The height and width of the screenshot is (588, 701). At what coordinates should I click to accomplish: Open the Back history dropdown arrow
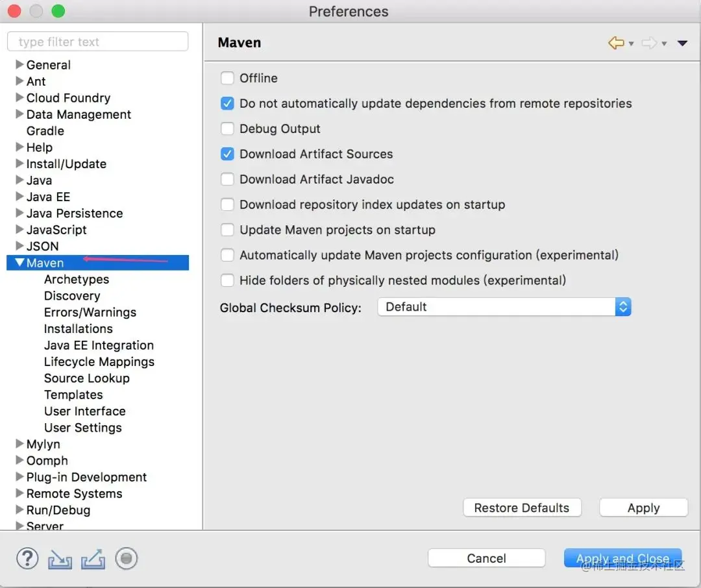tap(632, 44)
